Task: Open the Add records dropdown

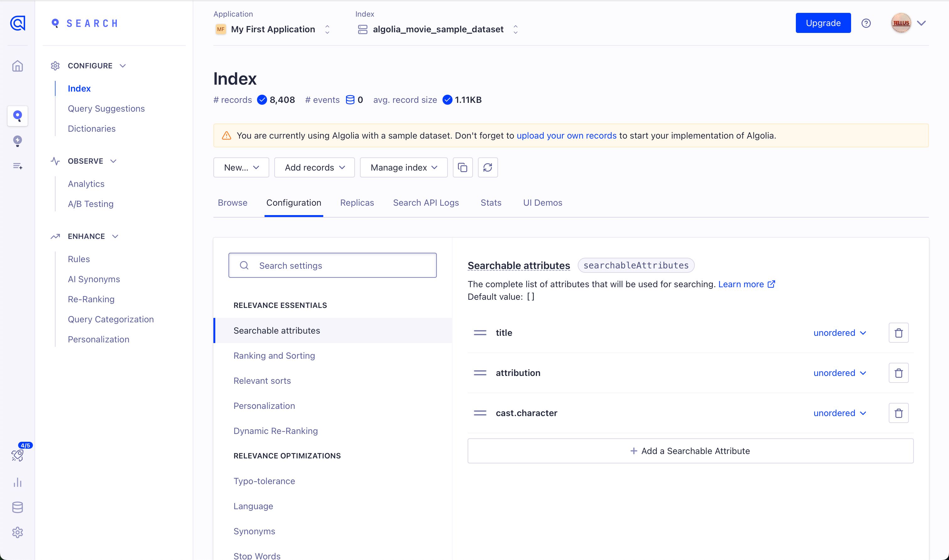Action: (x=314, y=167)
